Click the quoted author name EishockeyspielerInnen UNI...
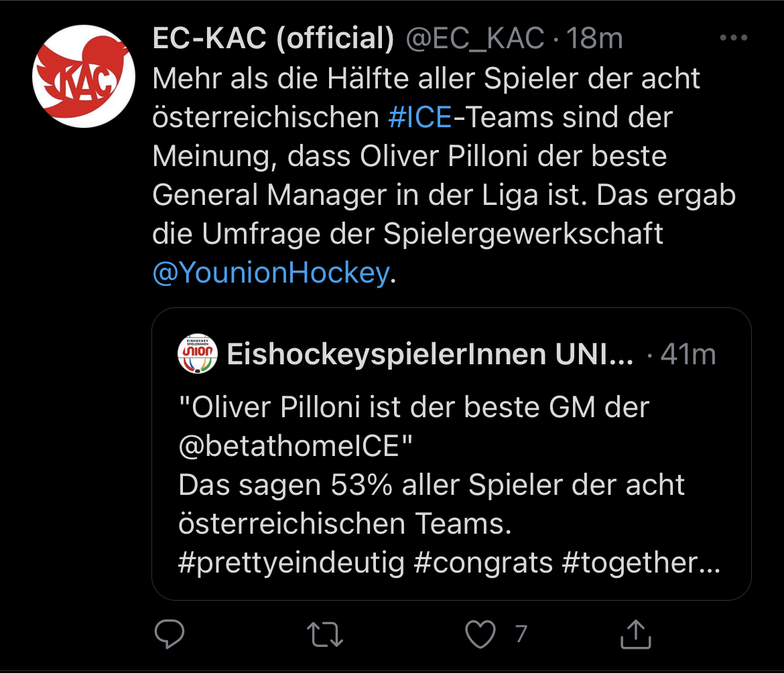The height and width of the screenshot is (673, 784). 430,354
